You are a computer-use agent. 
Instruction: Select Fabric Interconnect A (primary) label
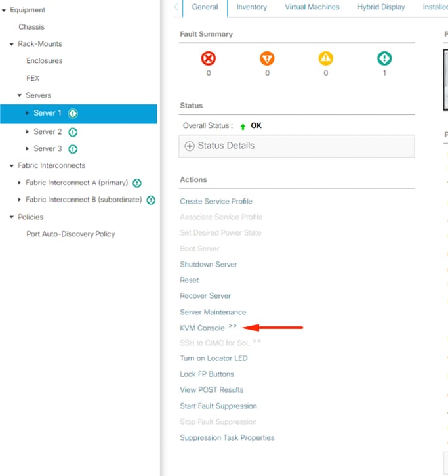pos(77,183)
